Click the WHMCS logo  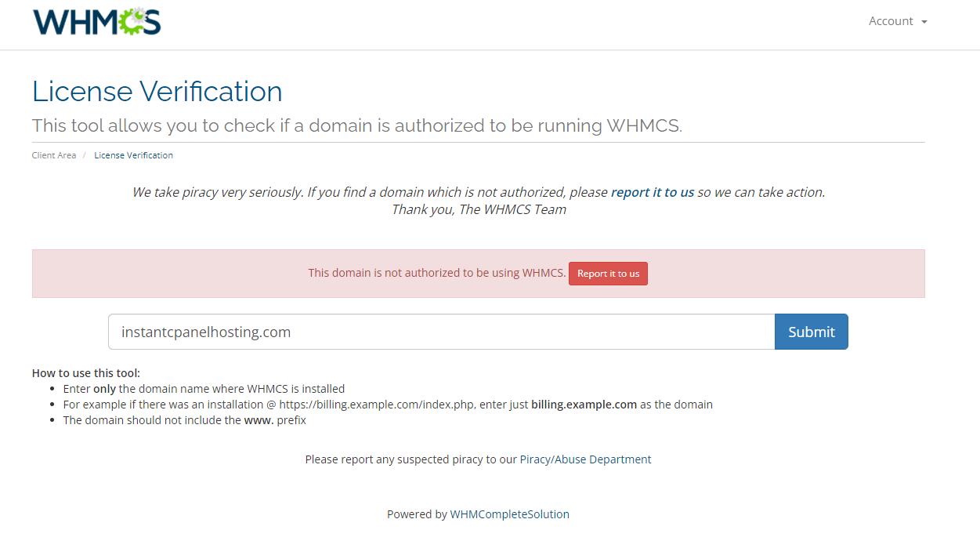96,22
